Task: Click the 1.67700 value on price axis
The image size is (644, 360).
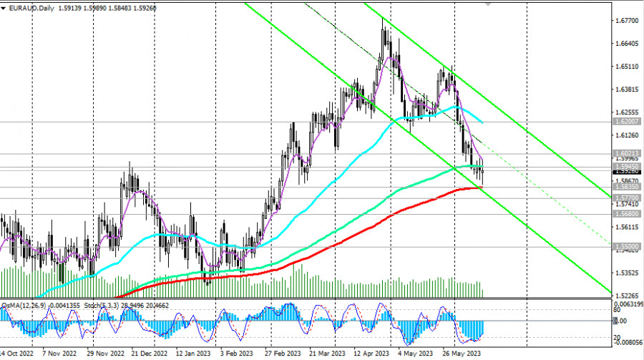Action: (628, 21)
